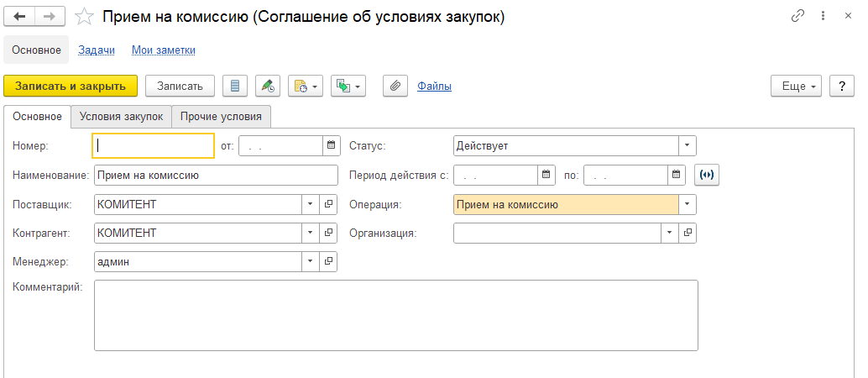Open the document report list icon

(x=235, y=86)
